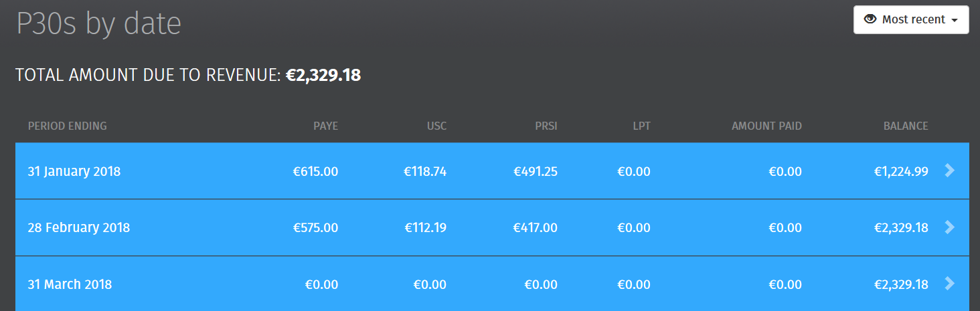The height and width of the screenshot is (311, 980).
Task: Open the 31 March 2018 row chevron
Action: (x=949, y=284)
